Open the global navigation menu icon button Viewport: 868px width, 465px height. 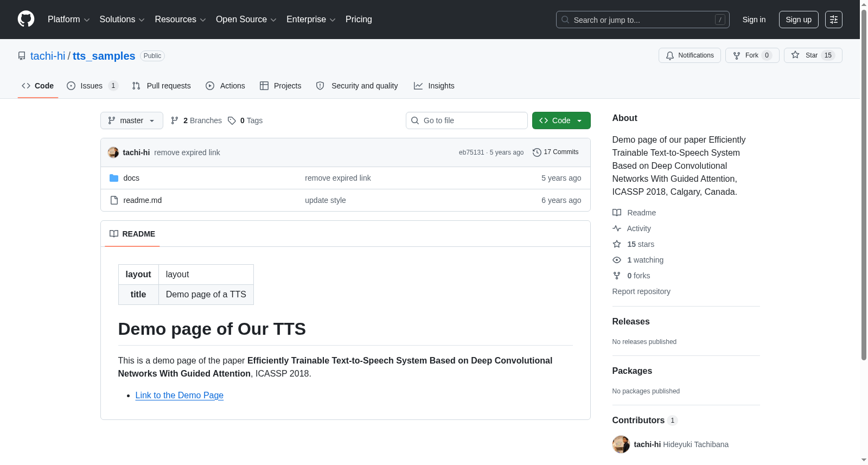coord(834,20)
